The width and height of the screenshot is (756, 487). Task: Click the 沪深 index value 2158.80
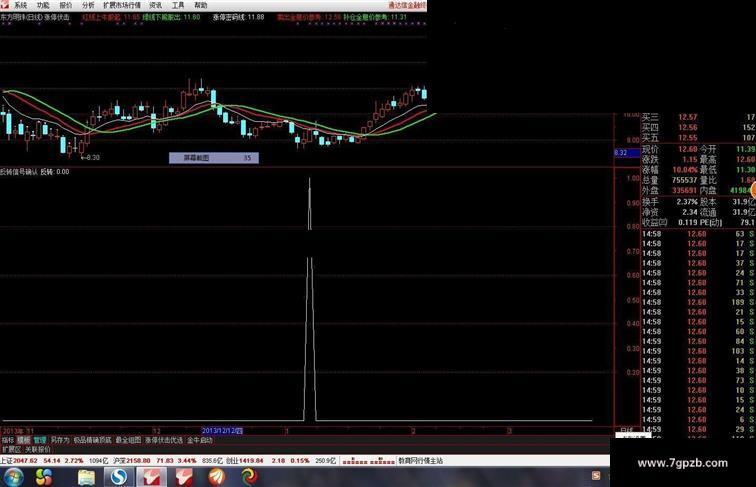pos(138,461)
